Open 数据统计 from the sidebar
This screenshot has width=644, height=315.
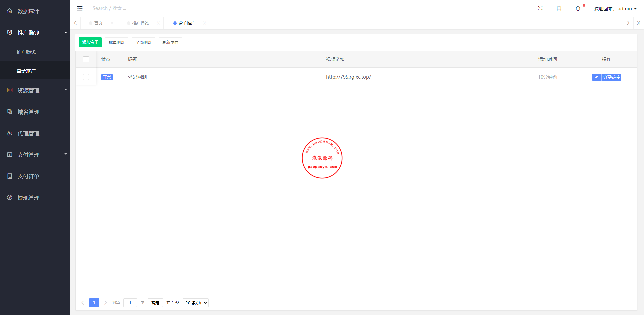pyautogui.click(x=29, y=11)
